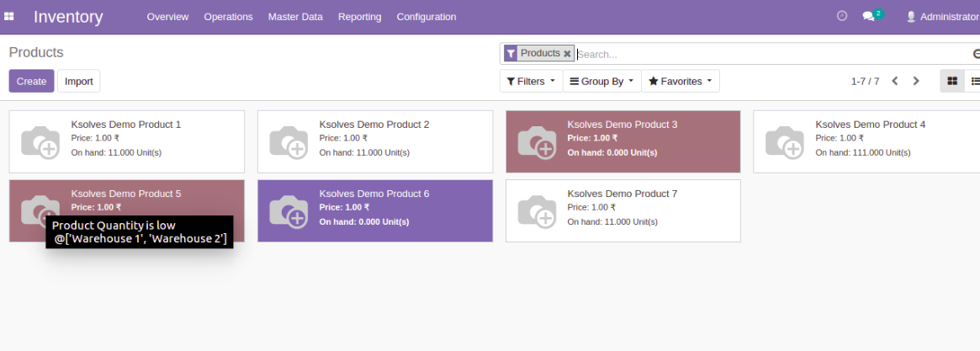Switch to list view
Screen dimensions: 980x351
pyautogui.click(x=974, y=82)
